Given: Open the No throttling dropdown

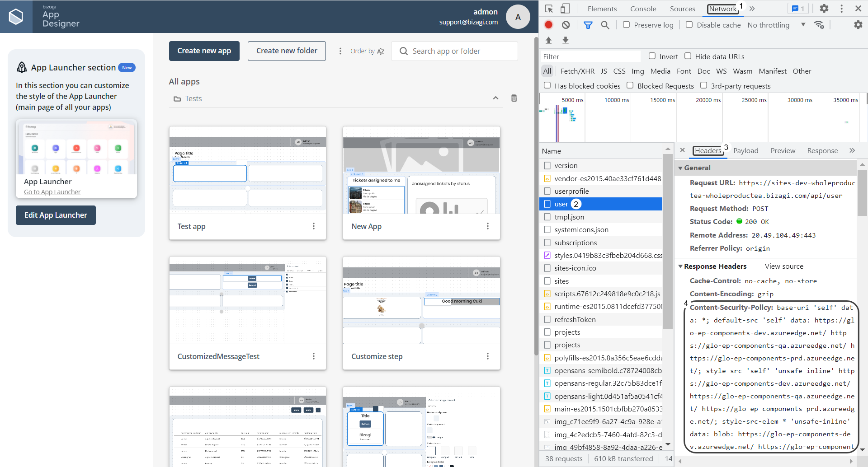Looking at the screenshot, I should (776, 25).
